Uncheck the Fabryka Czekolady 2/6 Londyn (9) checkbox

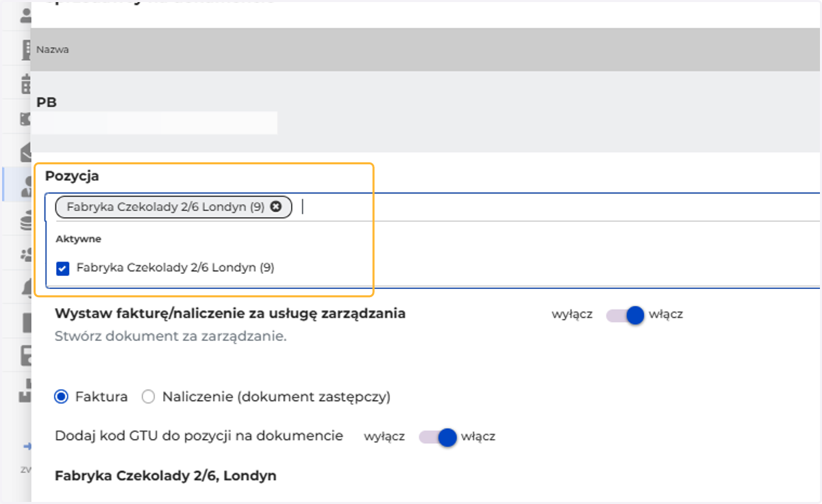click(x=63, y=268)
